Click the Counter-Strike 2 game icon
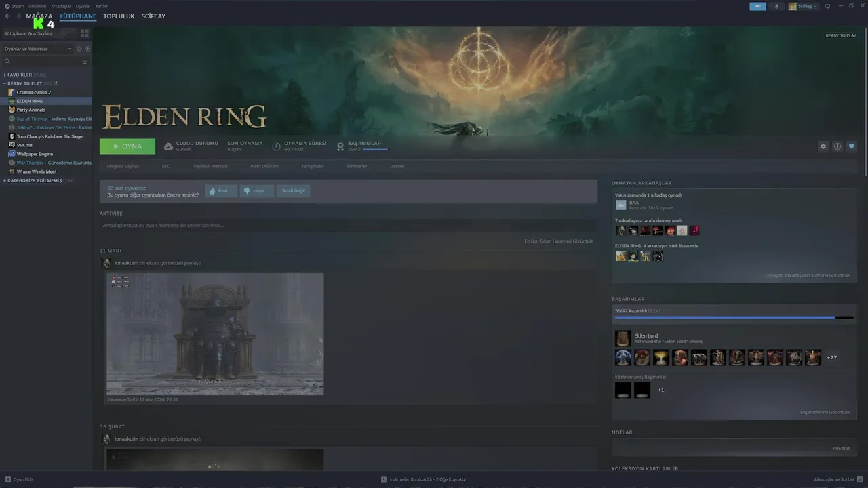 pos(12,92)
